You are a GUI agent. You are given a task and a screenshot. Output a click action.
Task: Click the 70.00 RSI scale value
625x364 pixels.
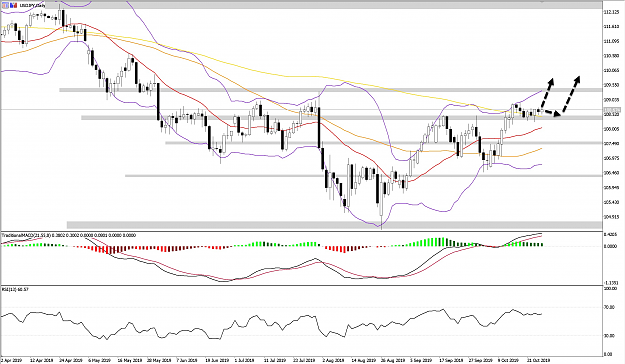(609, 307)
